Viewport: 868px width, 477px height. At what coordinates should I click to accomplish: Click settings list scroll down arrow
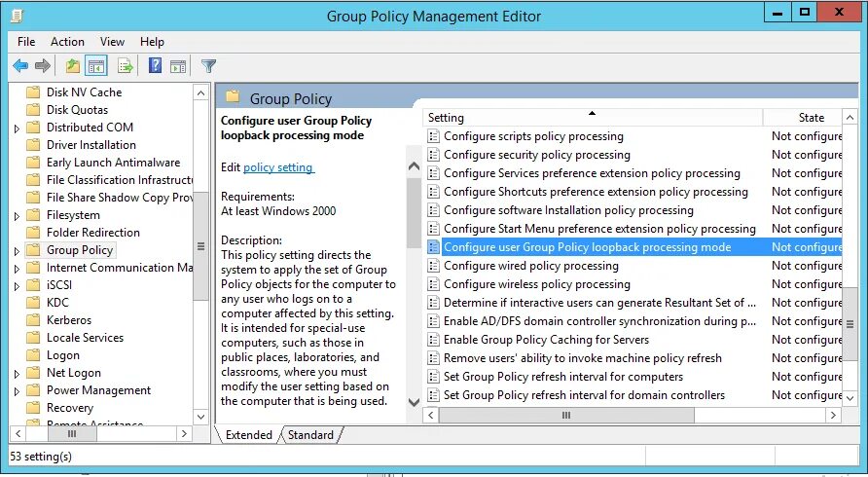tap(850, 396)
